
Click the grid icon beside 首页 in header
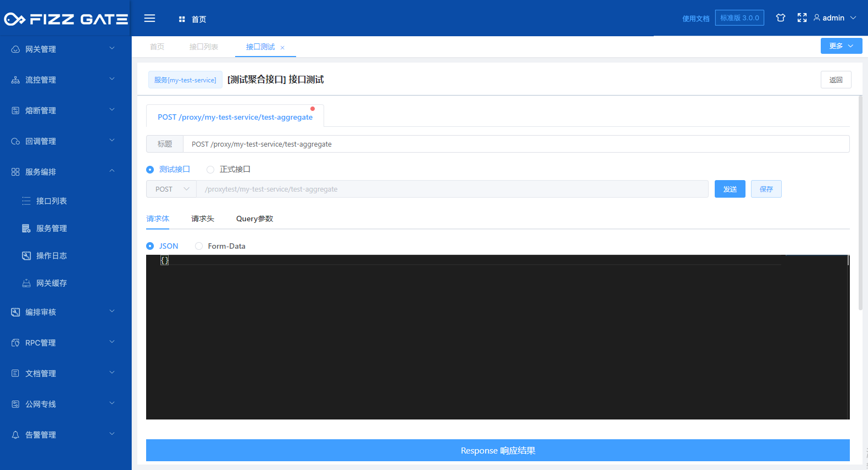[182, 19]
